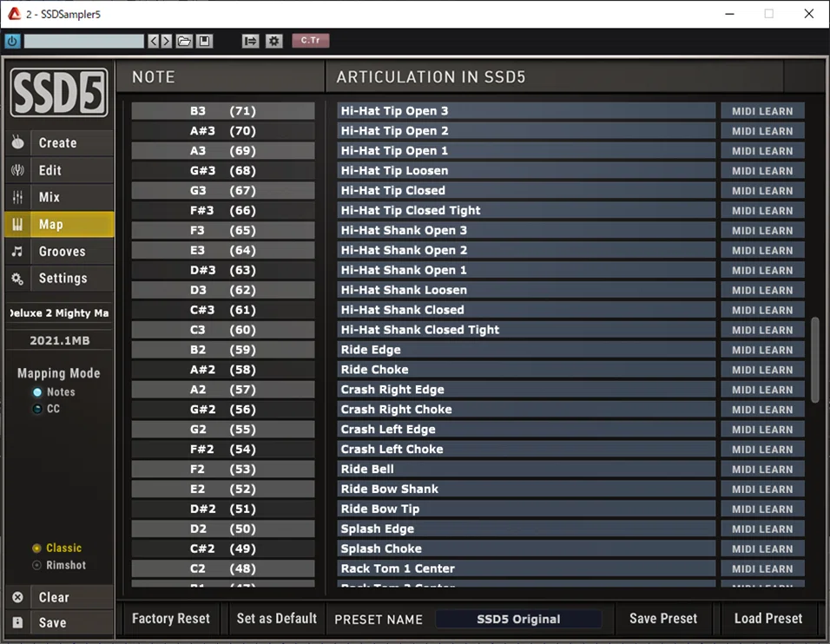Screen dimensions: 830x644
Task: Click MIDI LEARN for Hi-Hat Tip Closed
Action: pyautogui.click(x=762, y=190)
